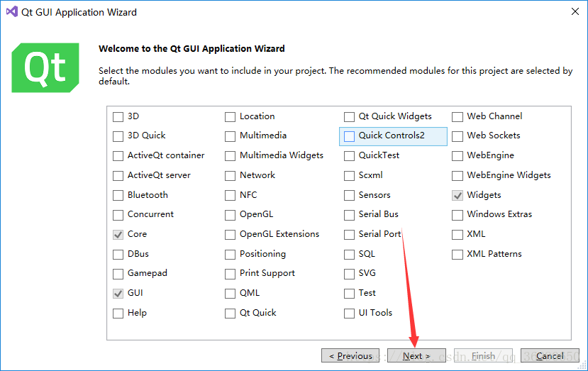Enable the SVG module
The width and height of the screenshot is (588, 371).
pyautogui.click(x=349, y=274)
